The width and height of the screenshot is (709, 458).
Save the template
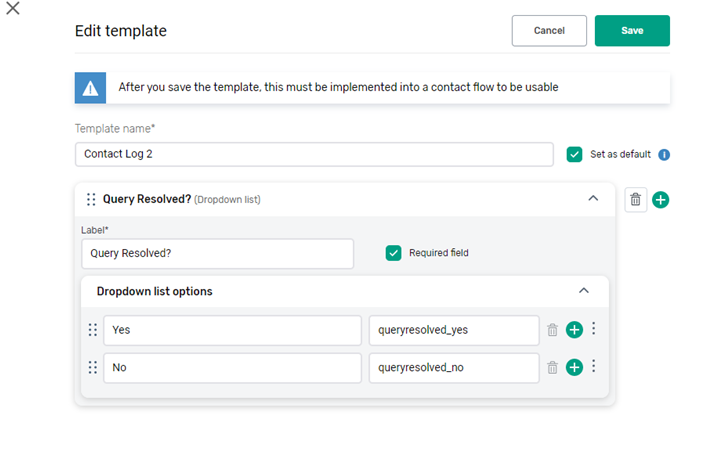[632, 31]
